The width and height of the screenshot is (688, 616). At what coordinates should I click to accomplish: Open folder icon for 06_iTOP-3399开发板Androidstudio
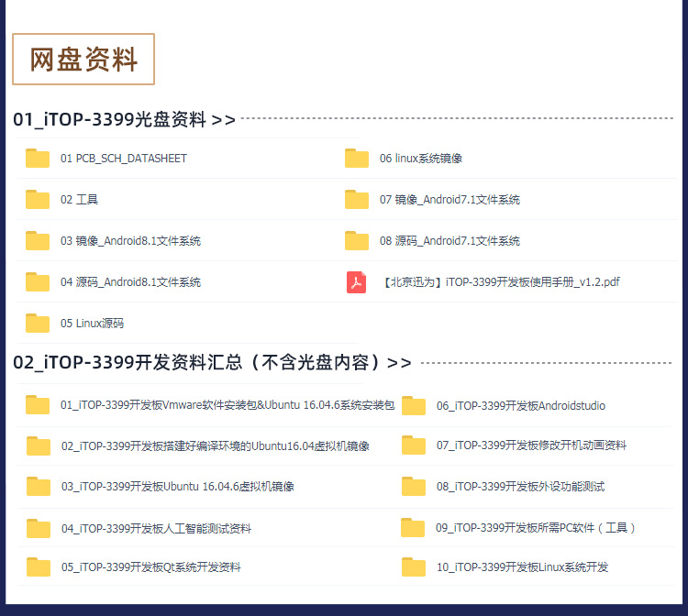coord(414,405)
